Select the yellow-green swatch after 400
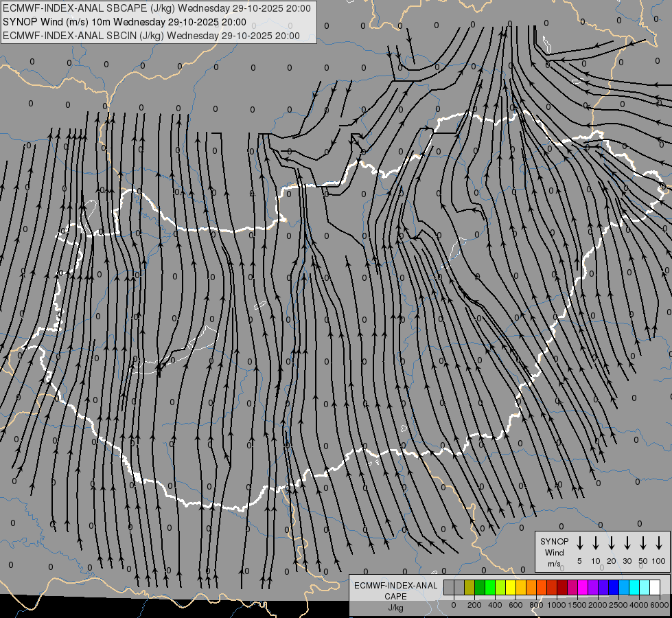Image resolution: width=672 pixels, height=618 pixels. (x=500, y=587)
